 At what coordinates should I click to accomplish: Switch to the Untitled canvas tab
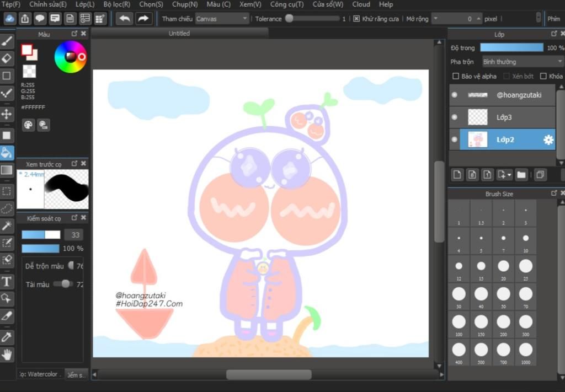(179, 34)
